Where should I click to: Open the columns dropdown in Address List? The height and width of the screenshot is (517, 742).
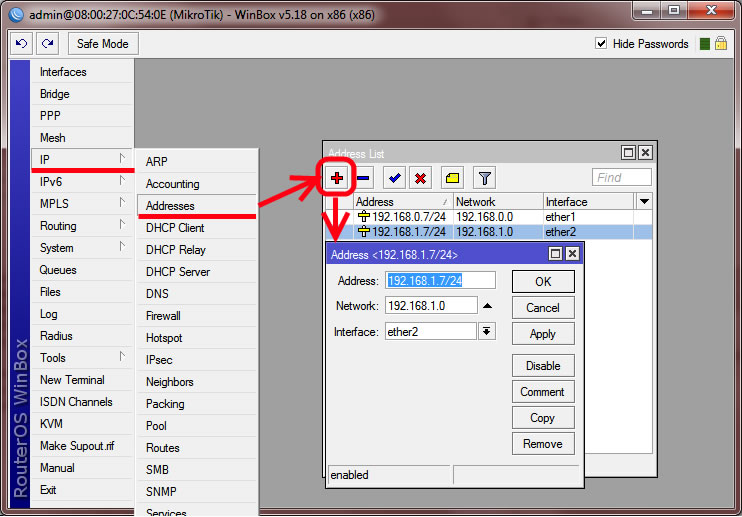(644, 202)
